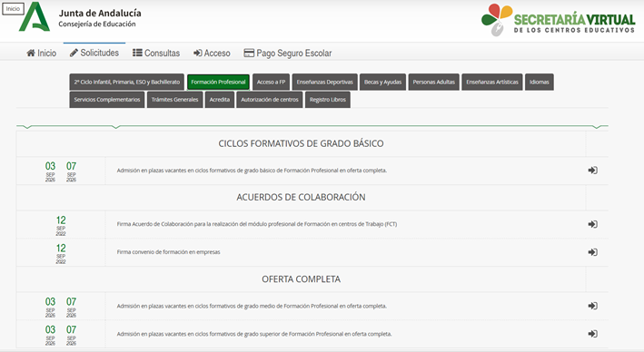Click the Secretaría Virtual logo
Viewport: 644px width, 352px height.
[559, 19]
